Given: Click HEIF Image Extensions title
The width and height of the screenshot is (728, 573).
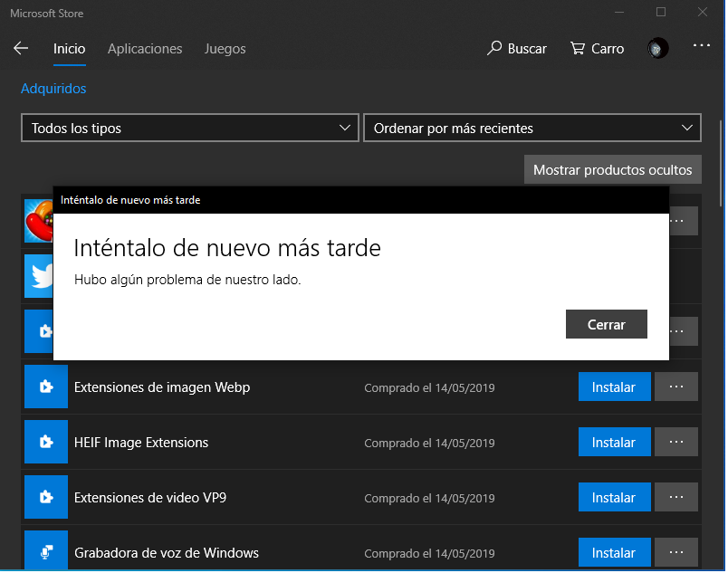Looking at the screenshot, I should click(141, 443).
